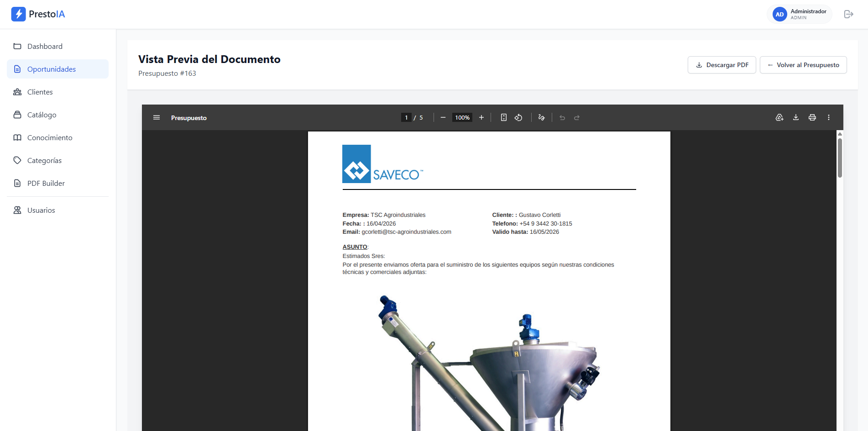Go to Clientes section
Screen dimensions: 868x431
pos(58,92)
